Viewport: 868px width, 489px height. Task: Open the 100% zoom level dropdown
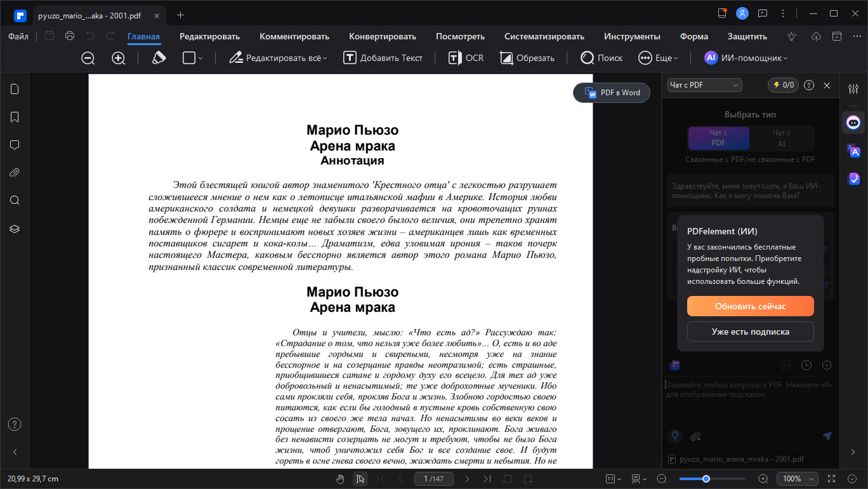pyautogui.click(x=797, y=479)
